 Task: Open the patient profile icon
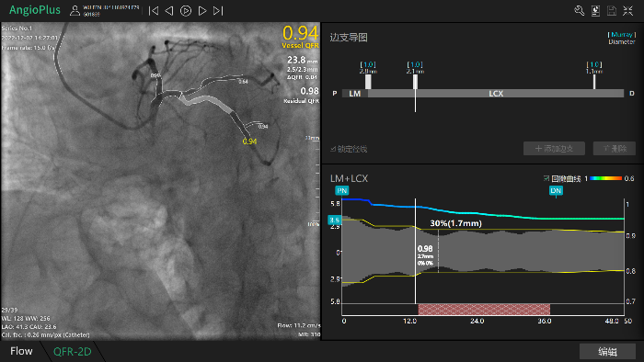(75, 11)
